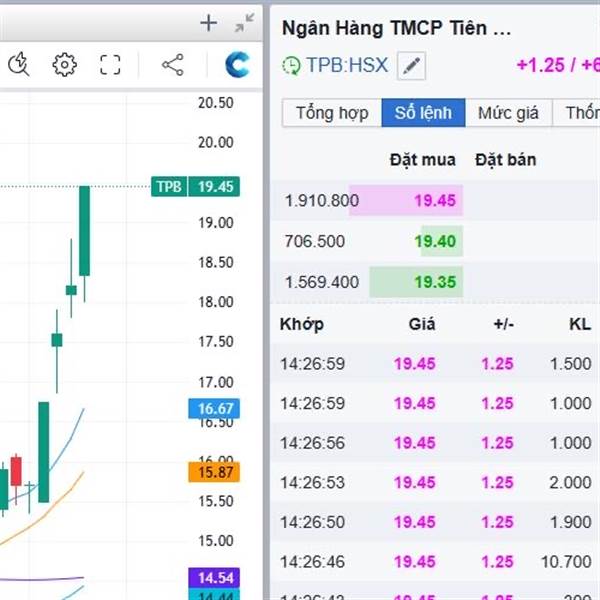Click the tall green candlestick at 19.45

pos(85,231)
